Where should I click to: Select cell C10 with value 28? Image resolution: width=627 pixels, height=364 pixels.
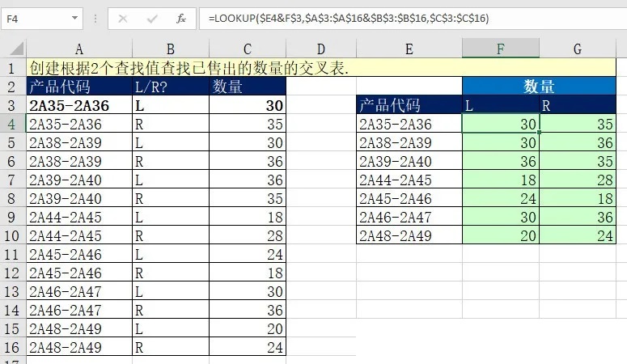[x=248, y=235]
